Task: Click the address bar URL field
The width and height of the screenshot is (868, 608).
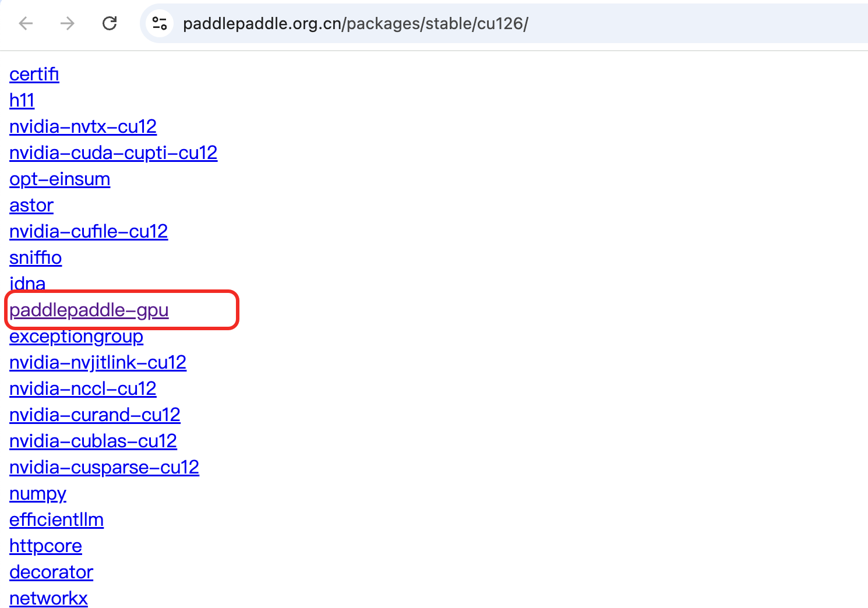Action: coord(355,24)
